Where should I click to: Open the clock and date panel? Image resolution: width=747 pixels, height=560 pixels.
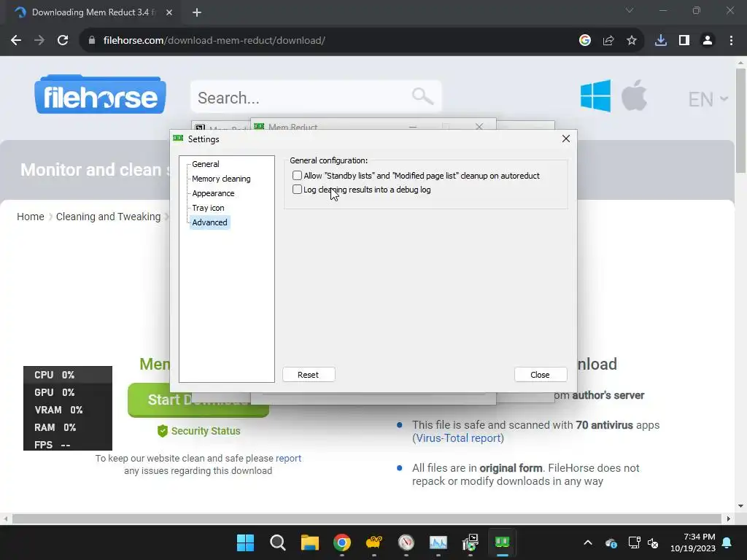click(693, 542)
